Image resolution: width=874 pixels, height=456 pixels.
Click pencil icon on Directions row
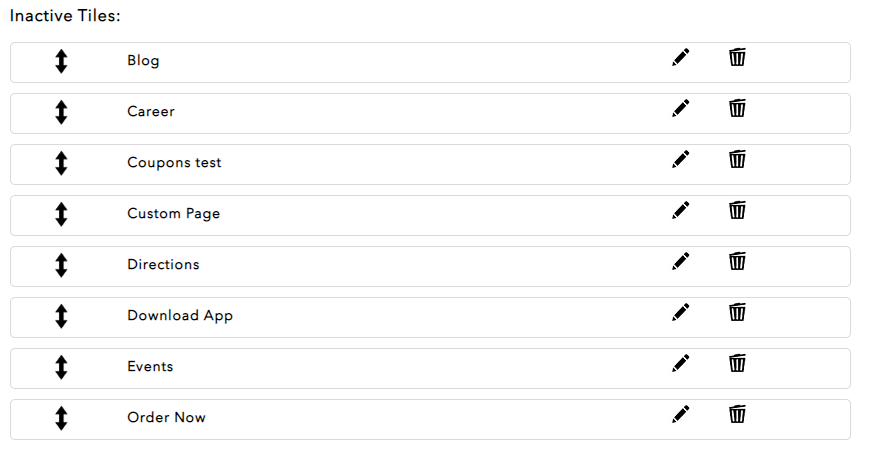681,262
